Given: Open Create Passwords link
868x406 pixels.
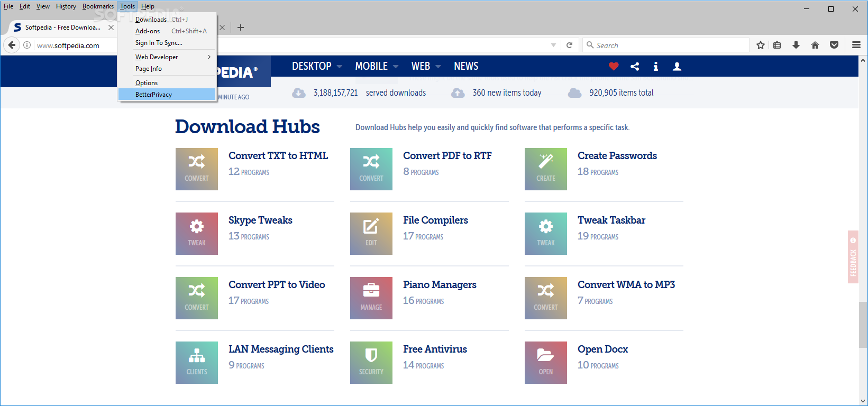Looking at the screenshot, I should [x=617, y=155].
